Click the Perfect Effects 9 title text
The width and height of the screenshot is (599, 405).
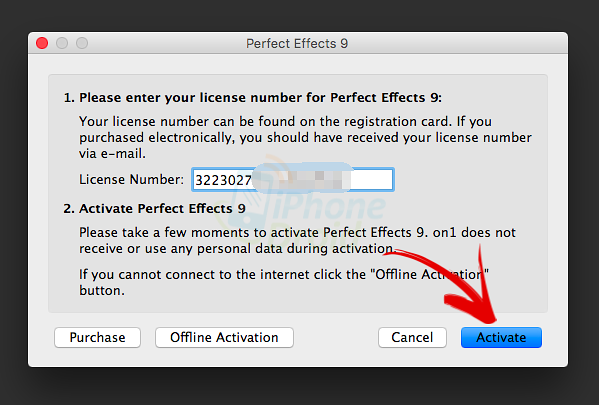click(x=297, y=44)
